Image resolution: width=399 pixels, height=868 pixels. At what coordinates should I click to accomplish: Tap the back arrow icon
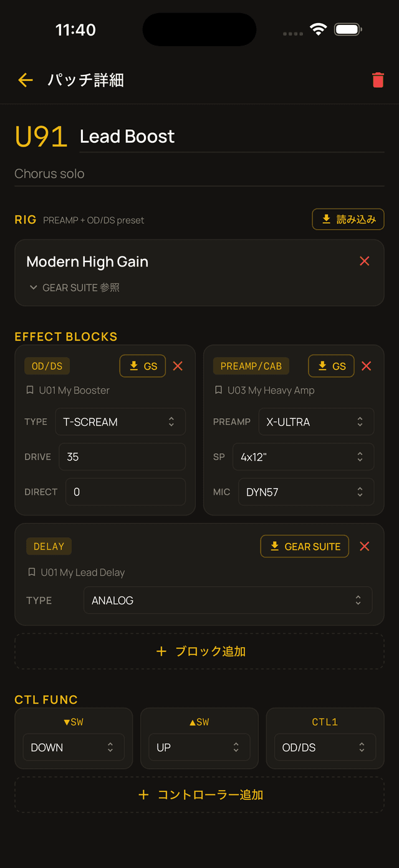click(25, 80)
